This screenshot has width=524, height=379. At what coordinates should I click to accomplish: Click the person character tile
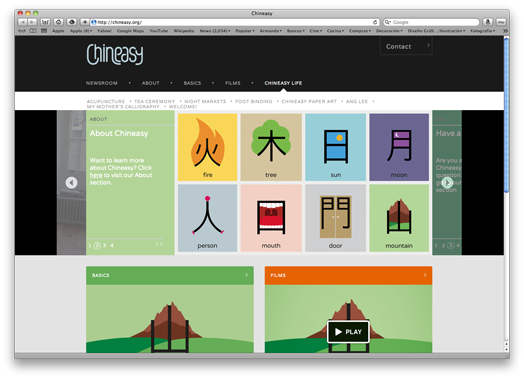pos(208,218)
